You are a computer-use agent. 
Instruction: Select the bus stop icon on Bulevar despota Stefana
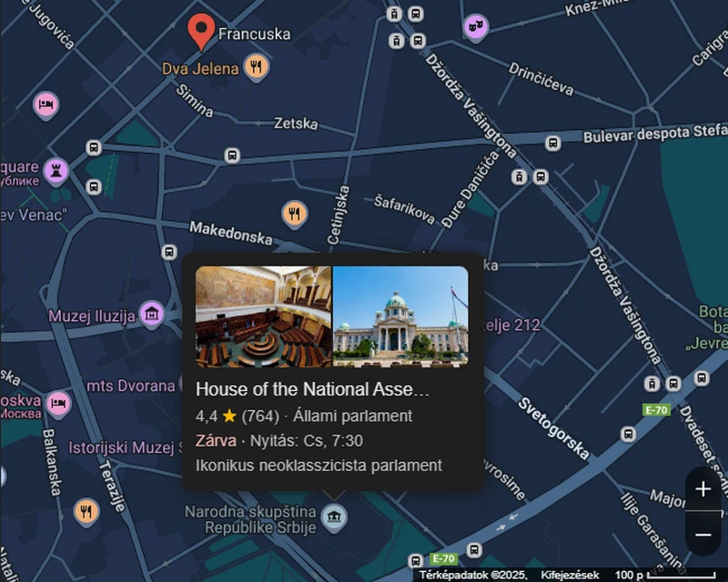(552, 144)
